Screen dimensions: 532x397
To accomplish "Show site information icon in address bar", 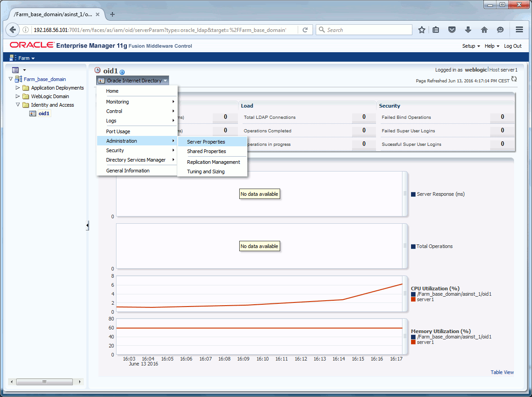I will pos(26,30).
